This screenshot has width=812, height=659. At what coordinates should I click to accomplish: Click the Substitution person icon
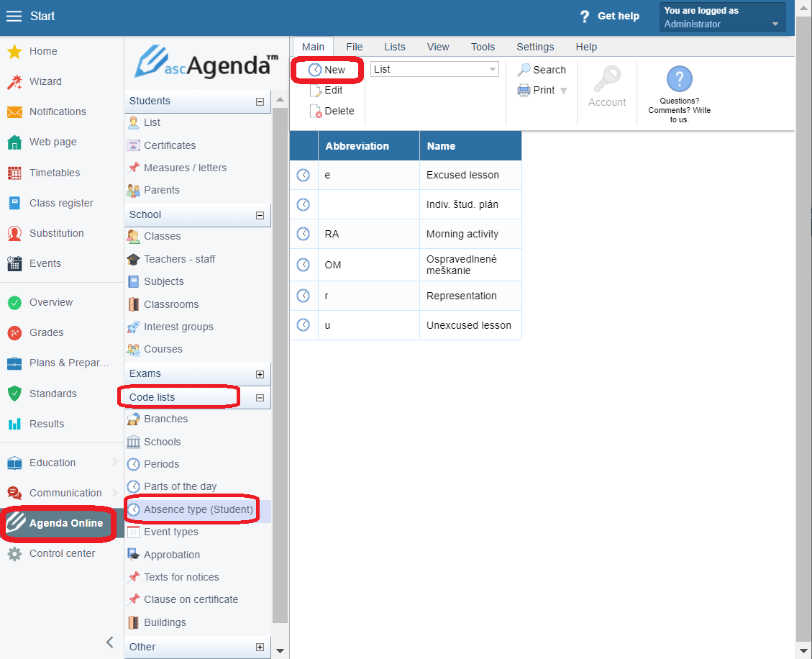14,234
